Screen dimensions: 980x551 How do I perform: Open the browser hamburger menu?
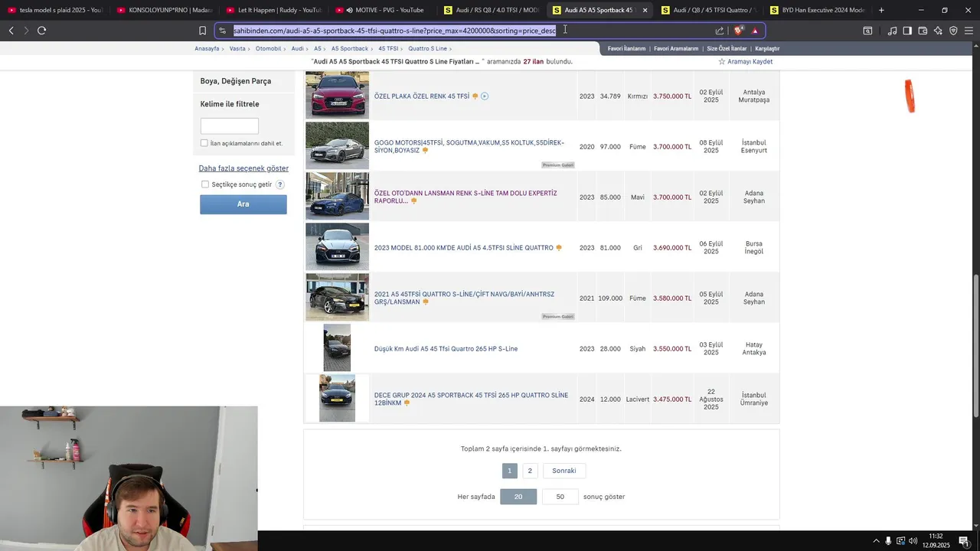coord(969,31)
